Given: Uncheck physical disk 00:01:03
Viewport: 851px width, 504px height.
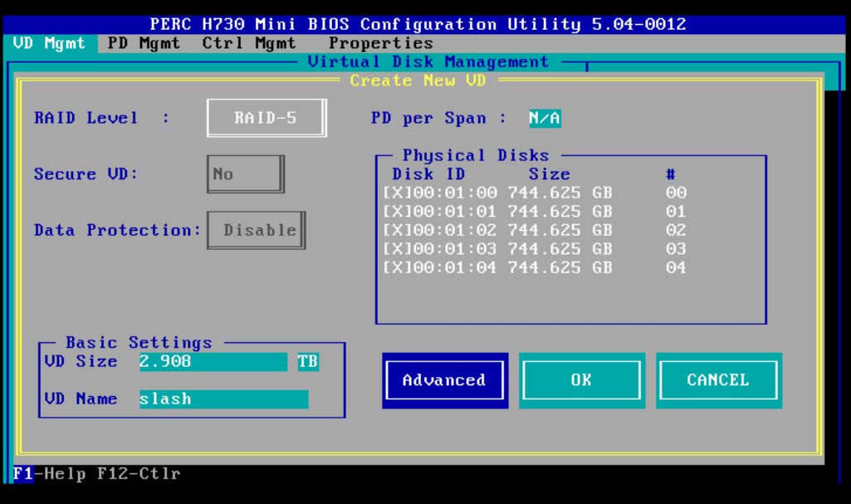Looking at the screenshot, I should 398,249.
